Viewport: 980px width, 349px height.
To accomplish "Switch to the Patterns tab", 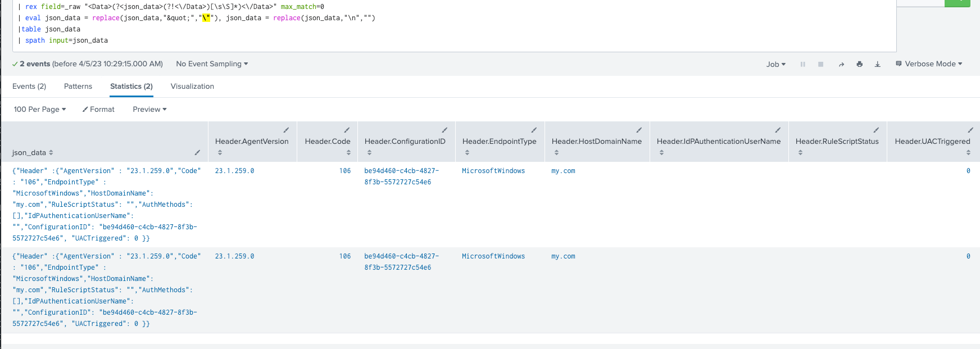I will coord(78,87).
